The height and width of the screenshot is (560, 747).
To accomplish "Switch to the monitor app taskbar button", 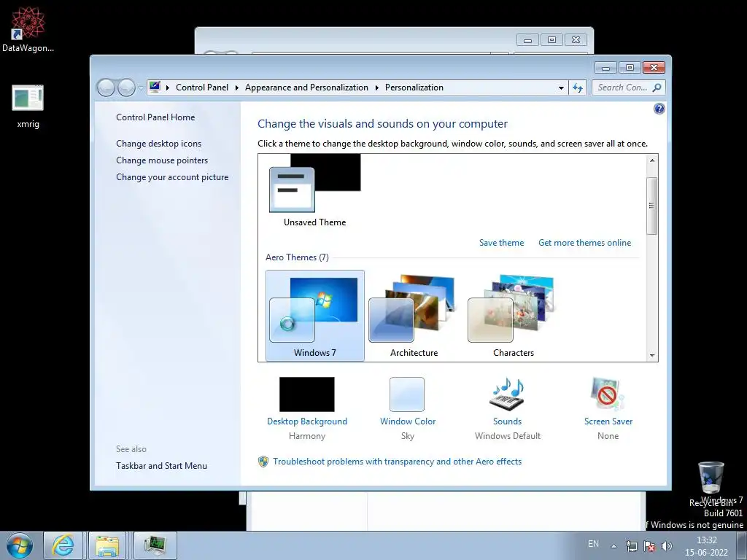I will (155, 545).
